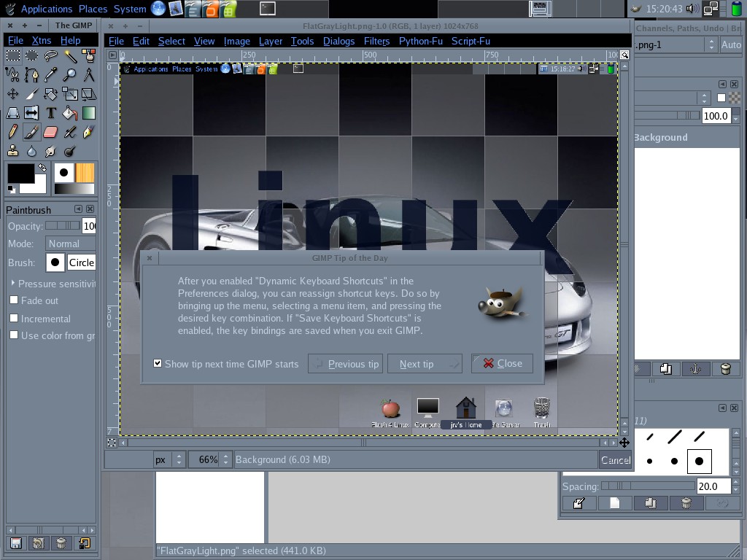Open the Layer menu
Screen dimensions: 747x560
click(x=271, y=41)
